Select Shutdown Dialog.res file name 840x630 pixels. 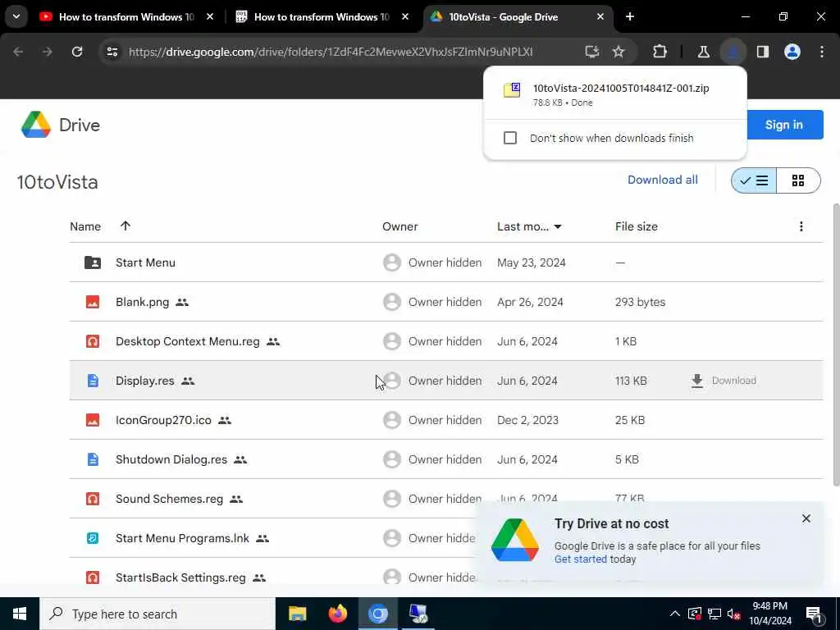[171, 459]
